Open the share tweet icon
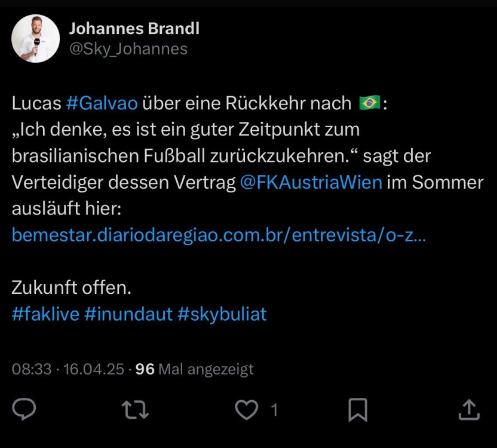497x448 pixels. click(x=469, y=410)
